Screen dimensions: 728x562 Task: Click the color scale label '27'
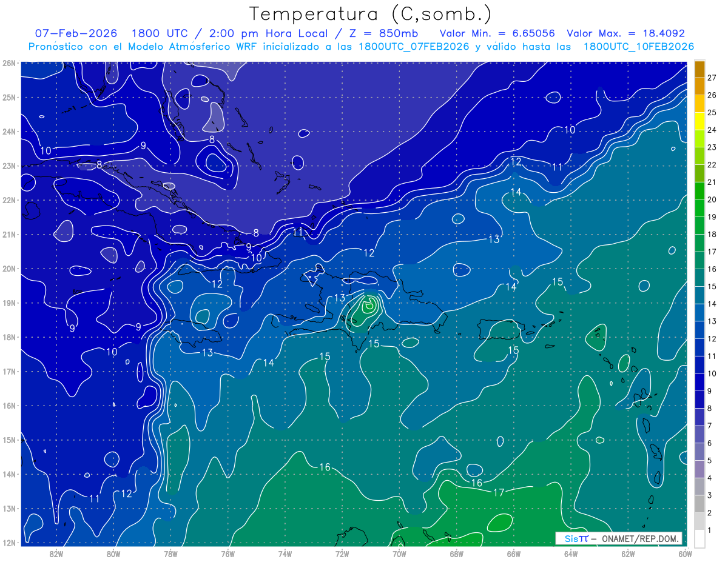(712, 78)
